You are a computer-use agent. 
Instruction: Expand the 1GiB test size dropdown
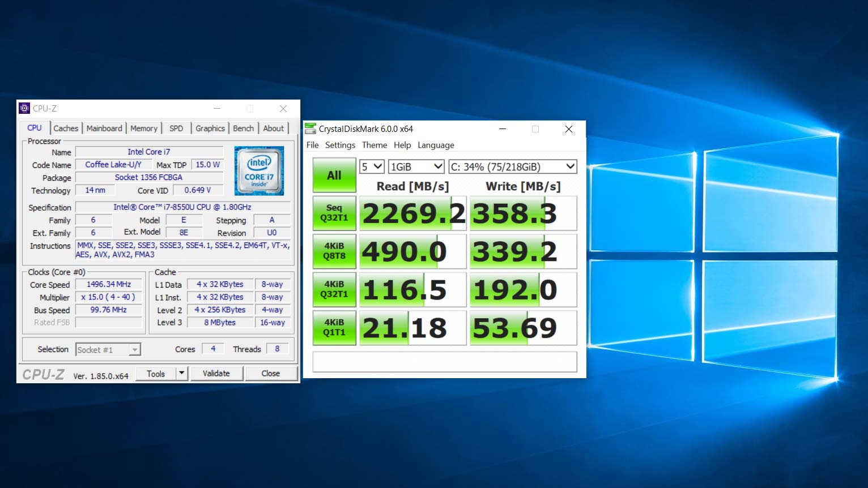click(x=416, y=166)
